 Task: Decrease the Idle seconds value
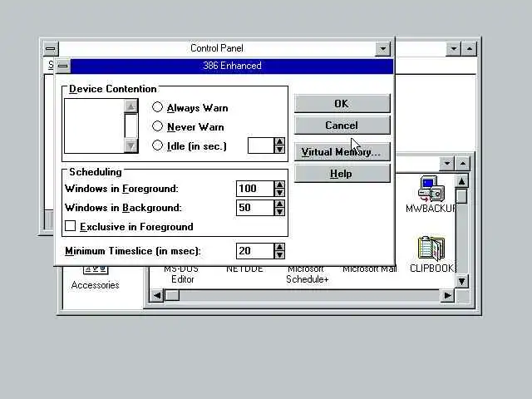(279, 150)
